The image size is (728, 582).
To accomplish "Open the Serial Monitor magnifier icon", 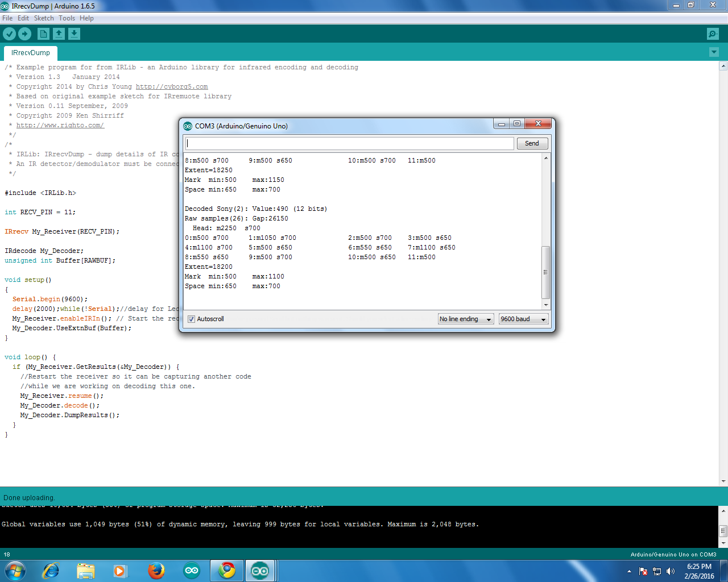I will 713,34.
